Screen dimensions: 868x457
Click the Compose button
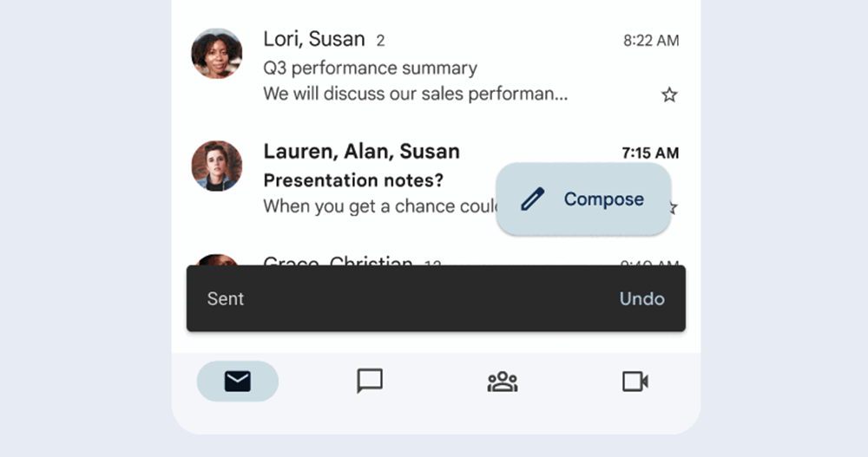(x=583, y=199)
